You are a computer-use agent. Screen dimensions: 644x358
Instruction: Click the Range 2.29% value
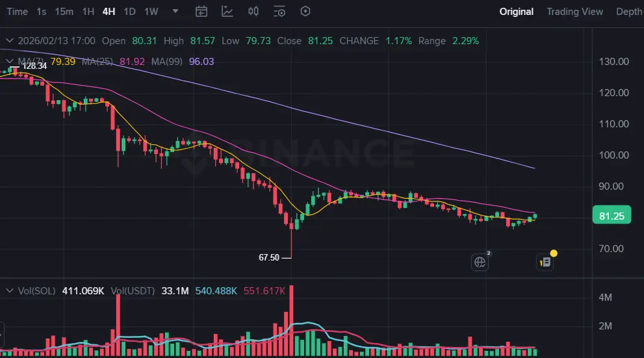465,41
